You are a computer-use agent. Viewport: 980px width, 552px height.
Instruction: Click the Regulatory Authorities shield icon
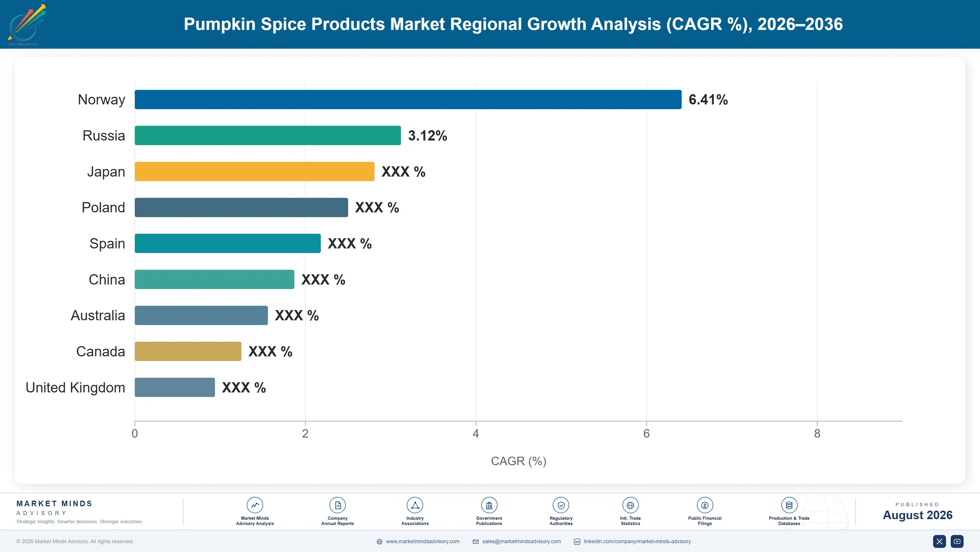click(x=561, y=505)
